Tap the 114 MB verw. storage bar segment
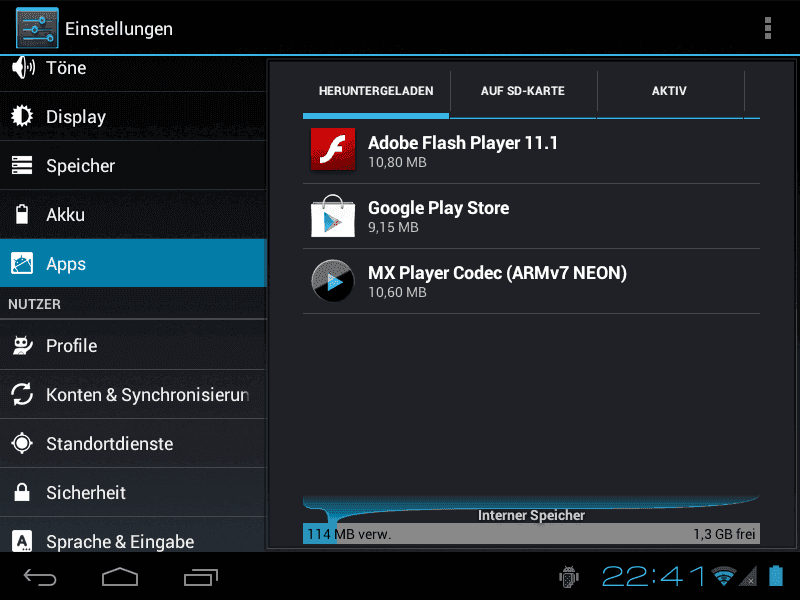 [320, 534]
